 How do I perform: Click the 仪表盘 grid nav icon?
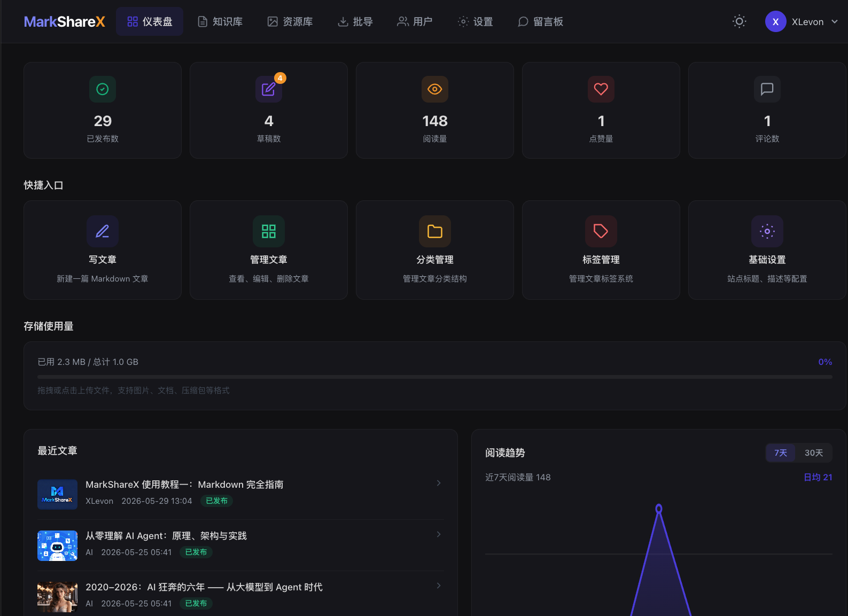coord(133,21)
